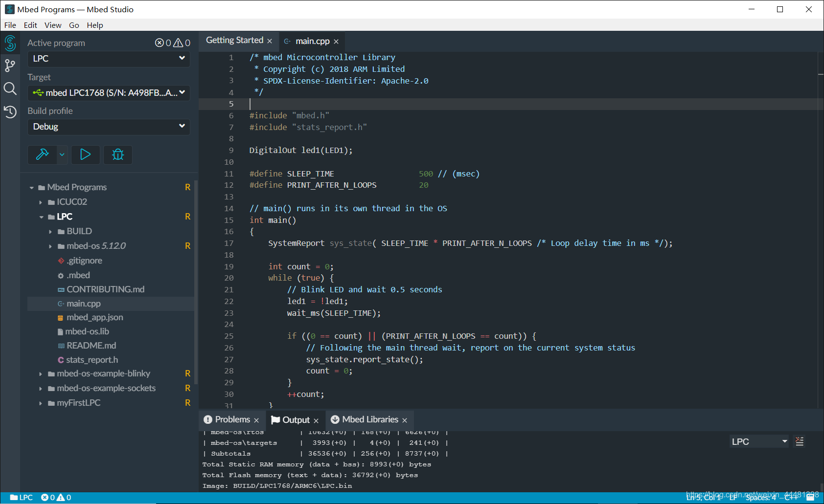Close the Output panel tab
824x504 pixels.
click(x=316, y=421)
